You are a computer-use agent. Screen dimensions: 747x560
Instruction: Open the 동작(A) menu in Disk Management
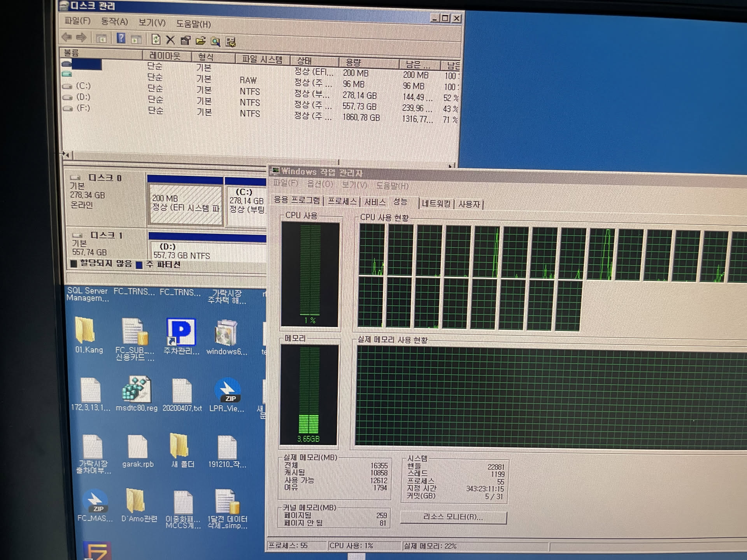point(114,22)
